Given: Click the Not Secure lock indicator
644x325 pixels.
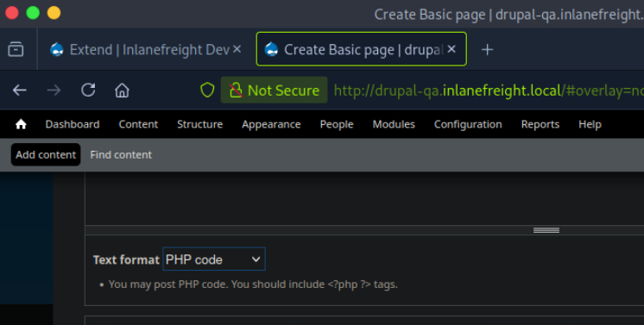Looking at the screenshot, I should (x=275, y=90).
